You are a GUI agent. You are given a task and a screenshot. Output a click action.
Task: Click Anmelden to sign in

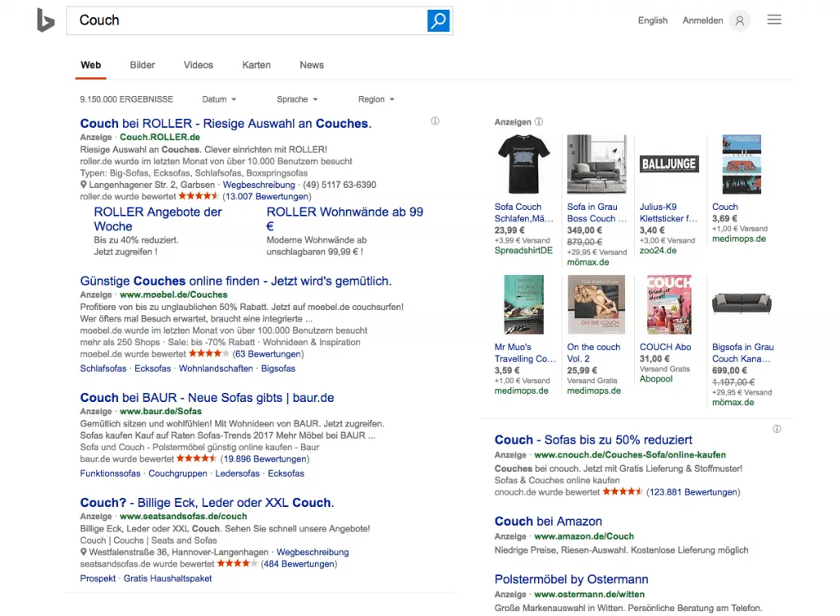(702, 21)
